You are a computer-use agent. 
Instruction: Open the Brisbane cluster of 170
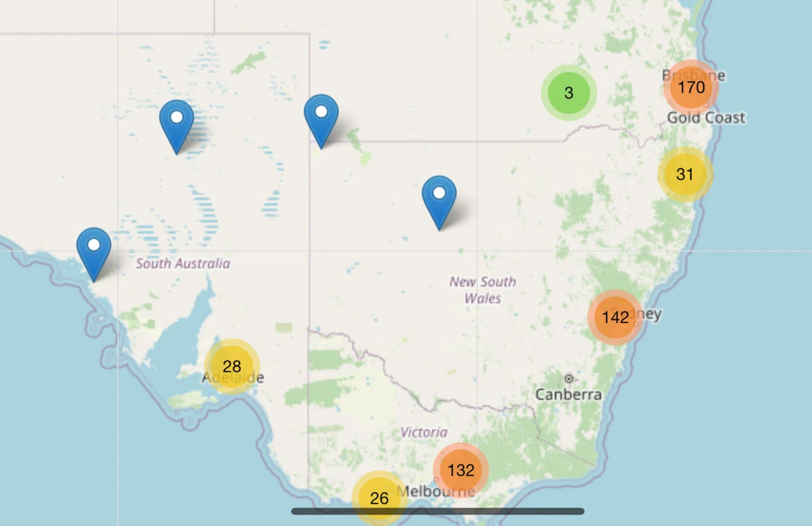tap(691, 88)
